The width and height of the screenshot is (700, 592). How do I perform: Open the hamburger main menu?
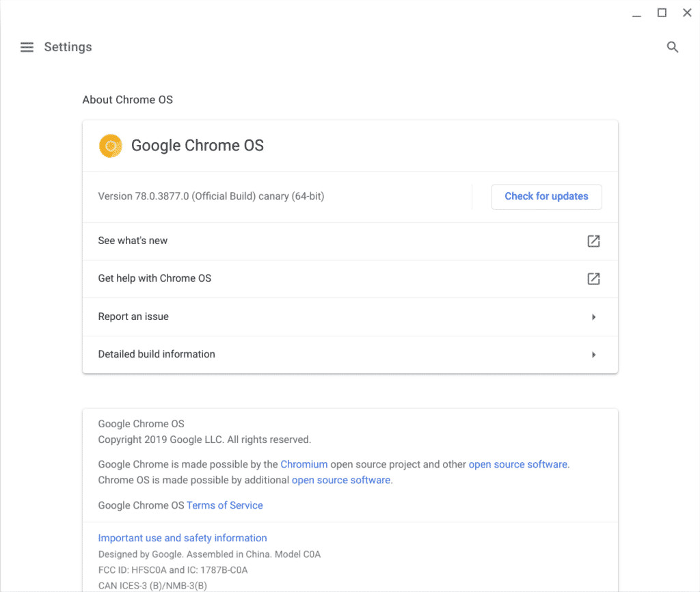point(27,47)
